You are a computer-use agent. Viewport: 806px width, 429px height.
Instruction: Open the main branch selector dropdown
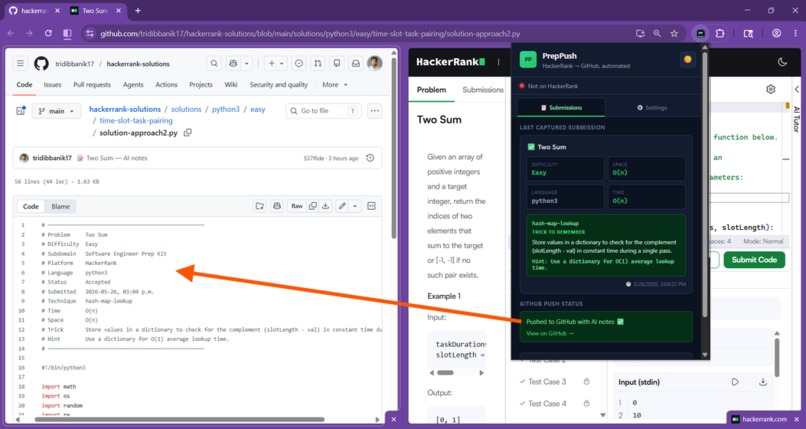pyautogui.click(x=57, y=111)
